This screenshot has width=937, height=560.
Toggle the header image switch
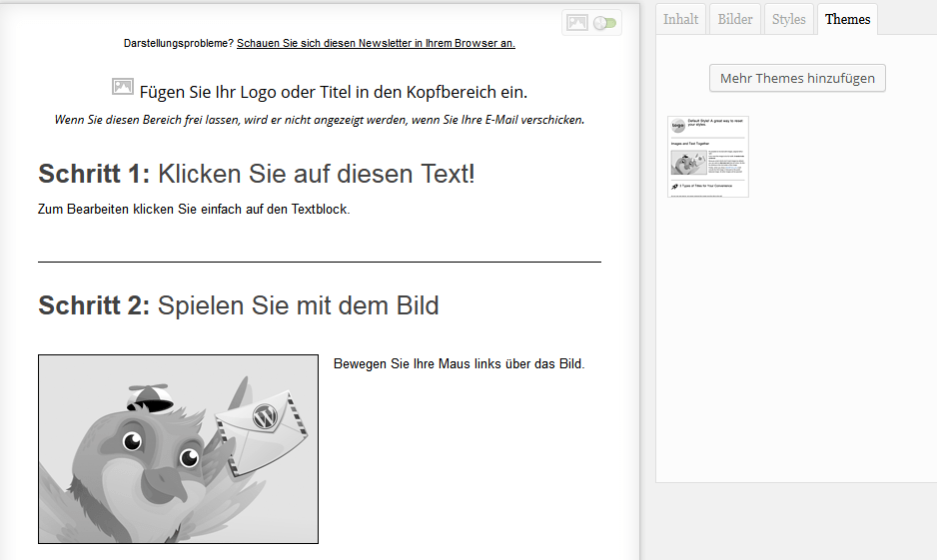pyautogui.click(x=604, y=23)
